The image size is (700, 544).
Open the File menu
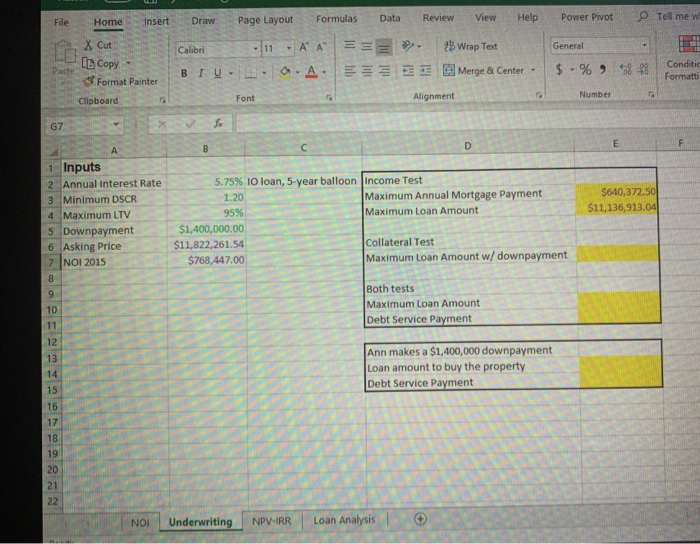point(61,22)
